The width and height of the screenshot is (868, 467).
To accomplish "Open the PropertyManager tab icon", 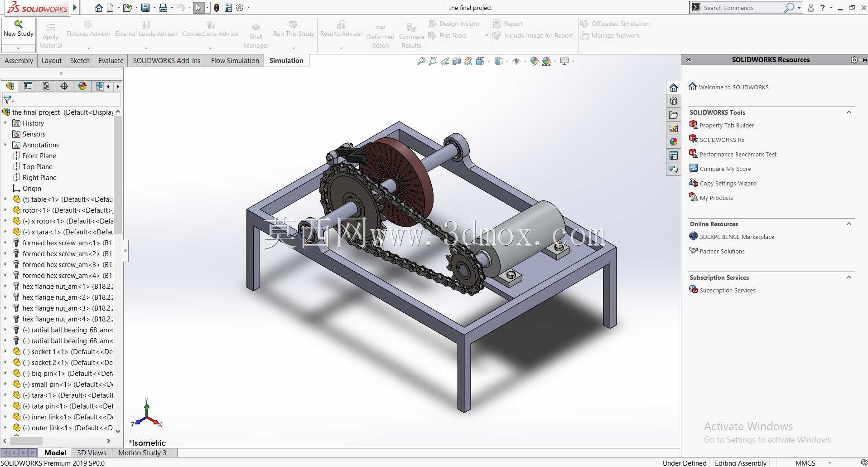I will pos(28,86).
